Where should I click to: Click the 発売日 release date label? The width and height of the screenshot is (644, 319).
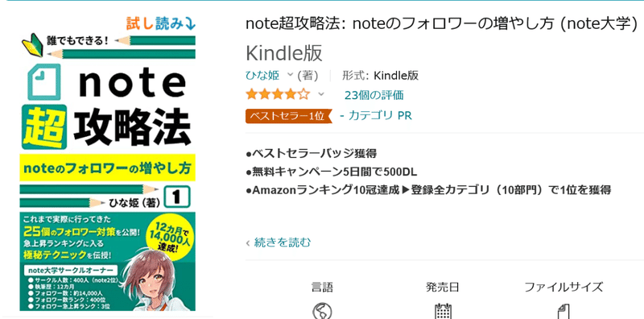tap(443, 287)
